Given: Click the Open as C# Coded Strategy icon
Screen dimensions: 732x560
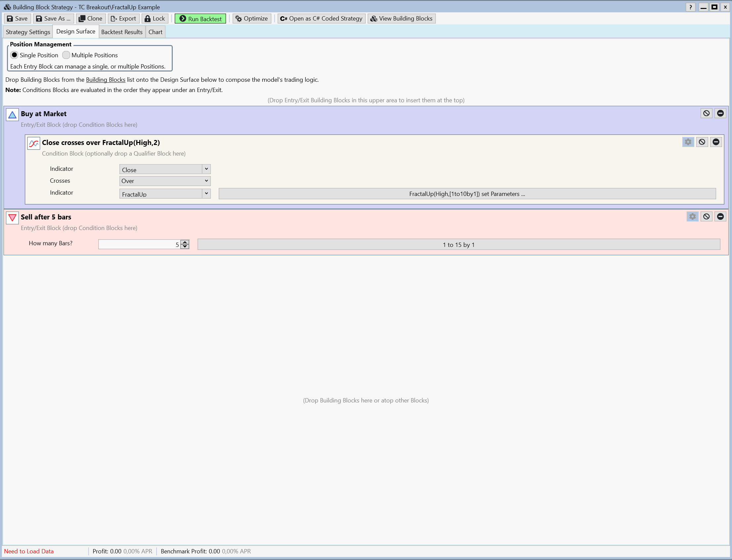Looking at the screenshot, I should click(321, 18).
